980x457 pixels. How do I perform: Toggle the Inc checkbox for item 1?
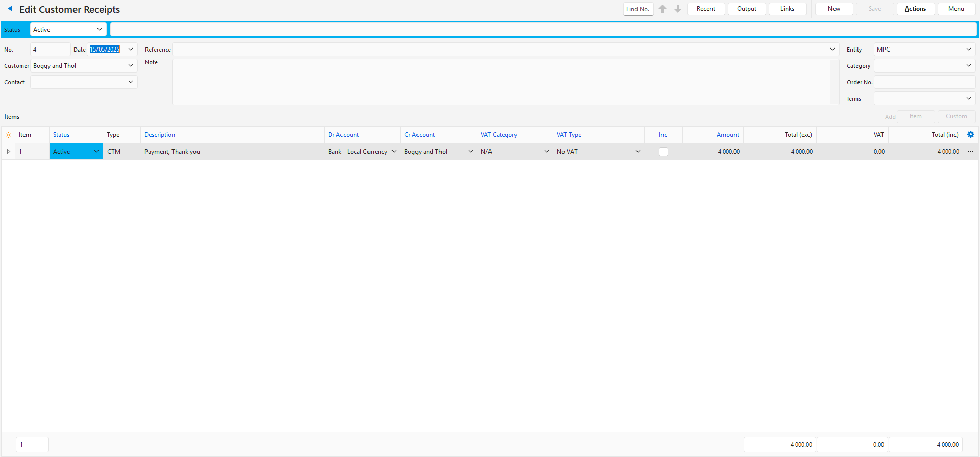pos(663,152)
